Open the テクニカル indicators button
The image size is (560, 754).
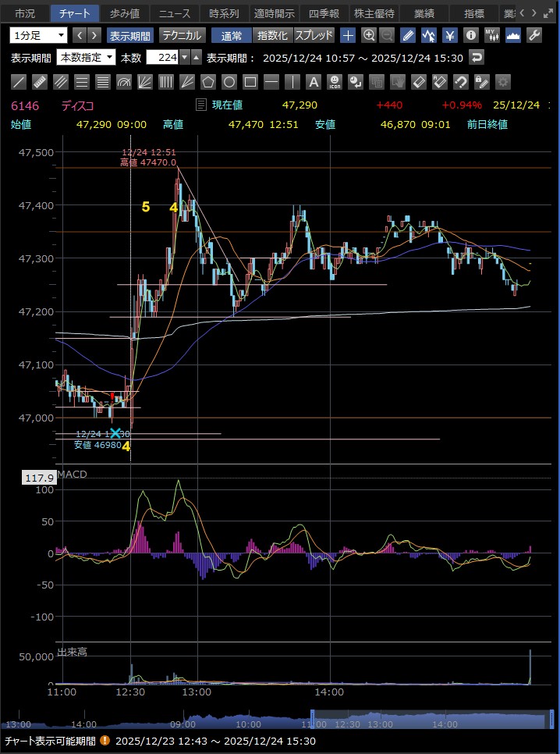[x=183, y=35]
